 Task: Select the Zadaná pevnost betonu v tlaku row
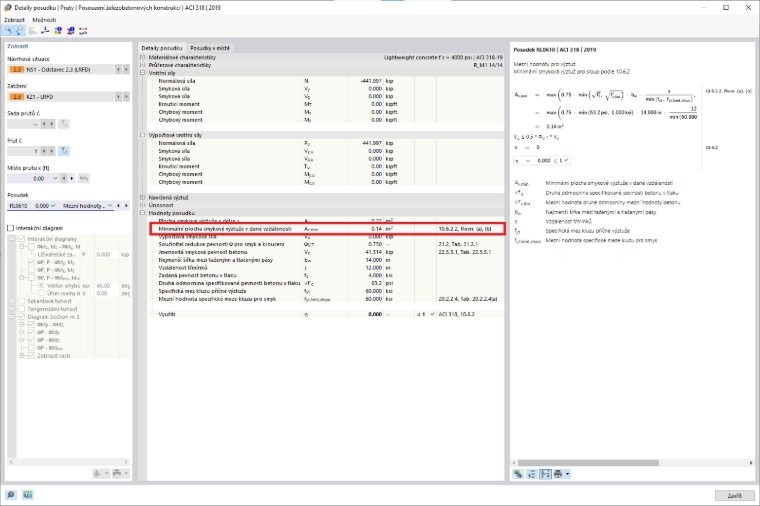click(x=325, y=275)
